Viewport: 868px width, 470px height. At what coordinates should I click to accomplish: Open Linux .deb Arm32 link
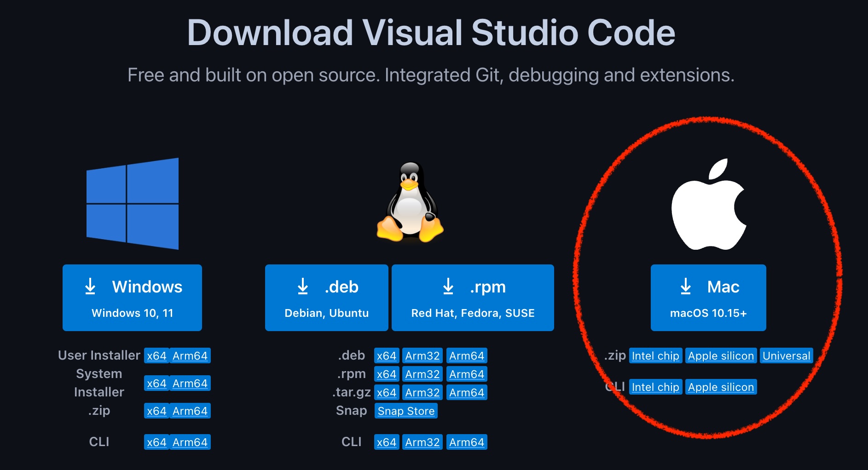click(422, 355)
